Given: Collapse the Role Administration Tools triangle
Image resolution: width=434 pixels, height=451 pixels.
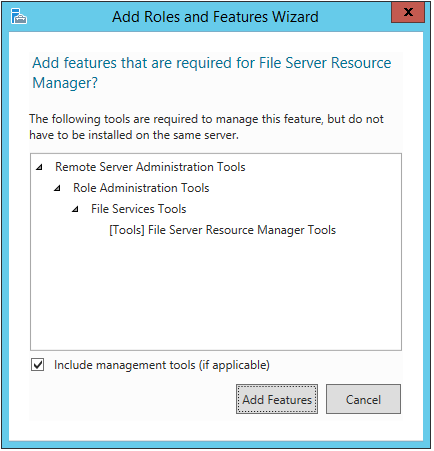Looking at the screenshot, I should (57, 188).
